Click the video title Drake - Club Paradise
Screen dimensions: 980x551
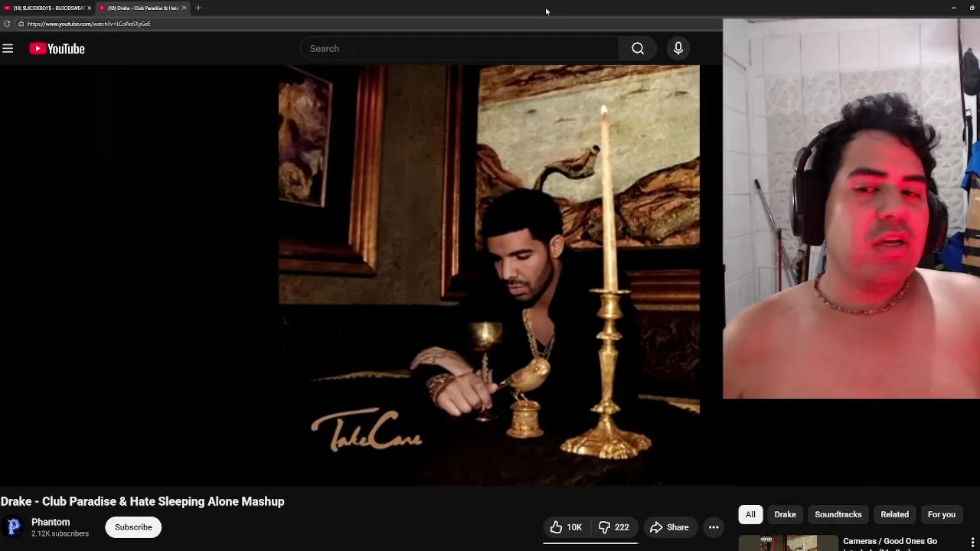pos(142,501)
